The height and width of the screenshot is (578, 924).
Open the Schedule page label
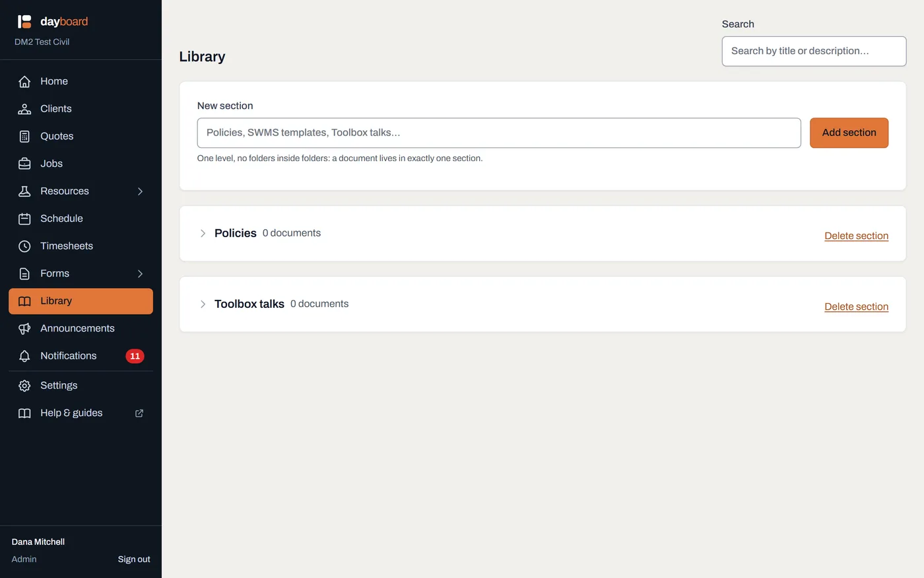[61, 219]
